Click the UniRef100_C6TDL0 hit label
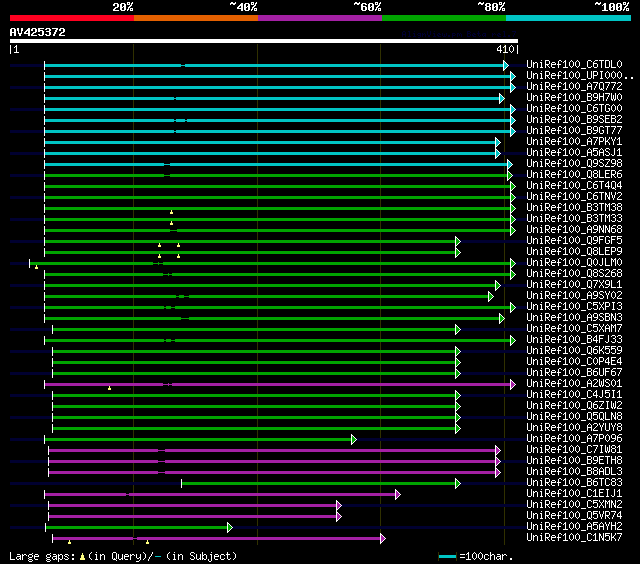The height and width of the screenshot is (564, 640). click(574, 64)
